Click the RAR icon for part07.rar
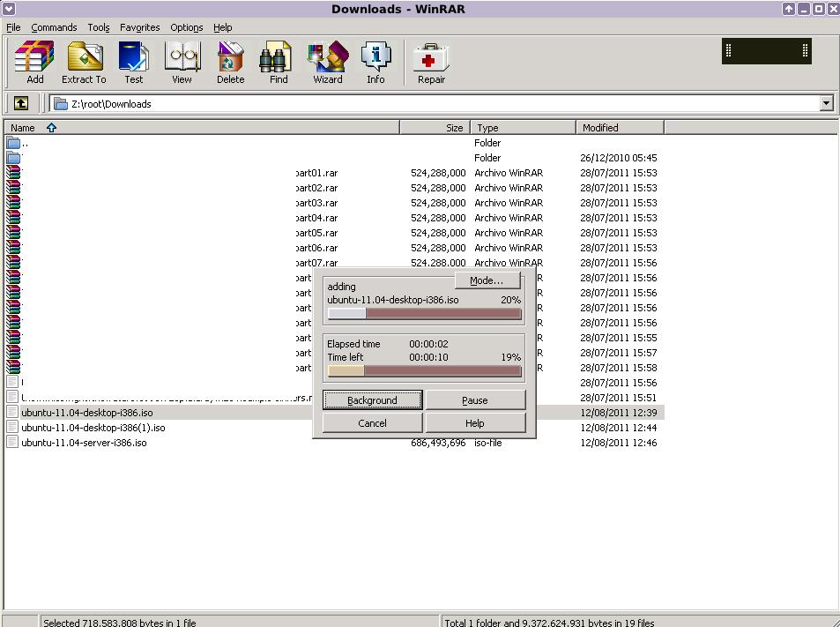 pyautogui.click(x=13, y=263)
